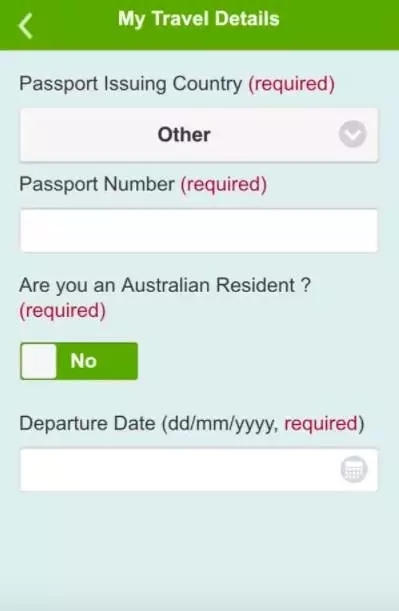
Task: Tap the Departure Date label
Action: click(87, 424)
